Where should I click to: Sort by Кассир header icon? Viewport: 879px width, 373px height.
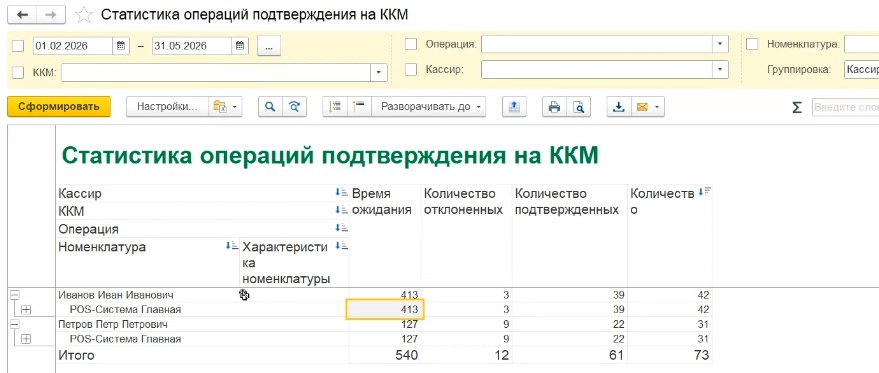coord(341,193)
